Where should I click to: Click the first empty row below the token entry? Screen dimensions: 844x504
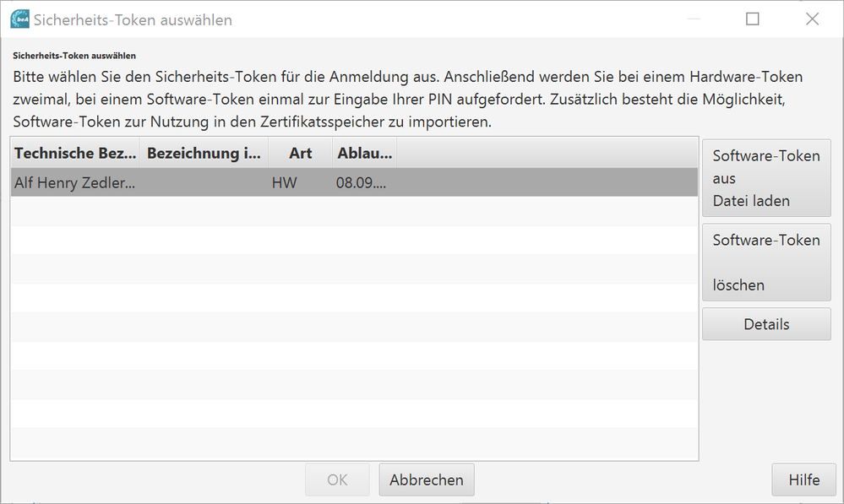[x=354, y=211]
